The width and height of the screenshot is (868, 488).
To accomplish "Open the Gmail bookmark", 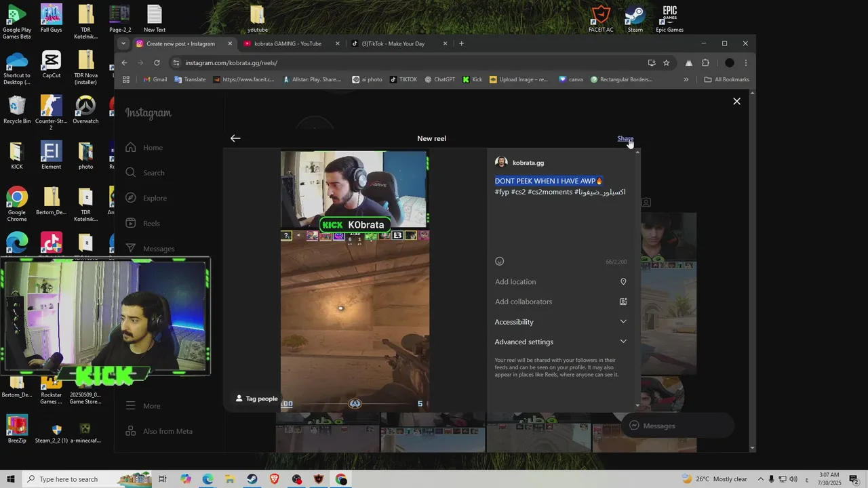I will (x=155, y=79).
